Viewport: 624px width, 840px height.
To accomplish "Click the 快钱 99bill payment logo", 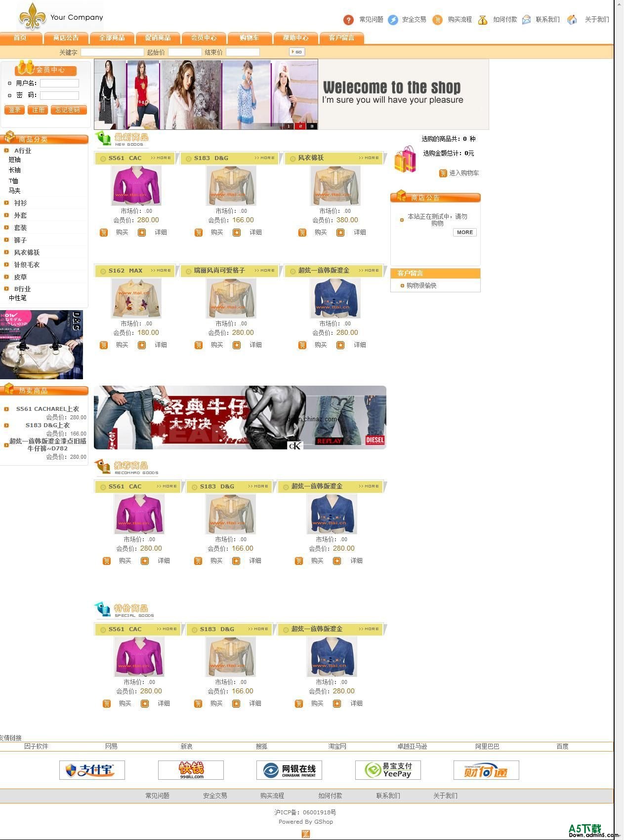I will click(191, 770).
